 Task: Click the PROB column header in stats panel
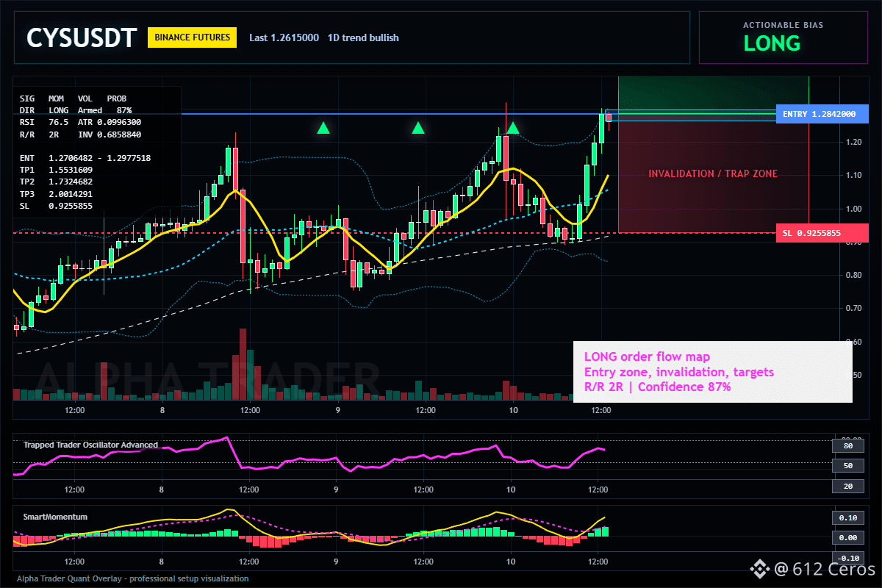point(116,98)
